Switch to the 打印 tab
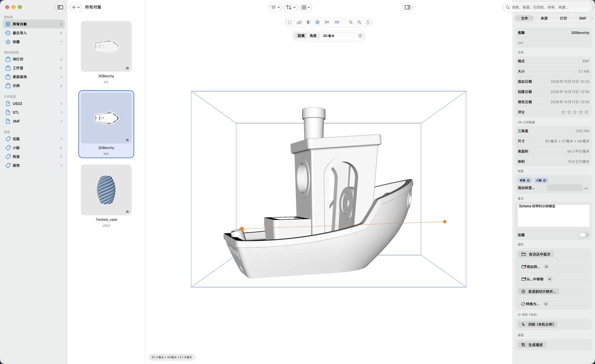 pyautogui.click(x=563, y=18)
